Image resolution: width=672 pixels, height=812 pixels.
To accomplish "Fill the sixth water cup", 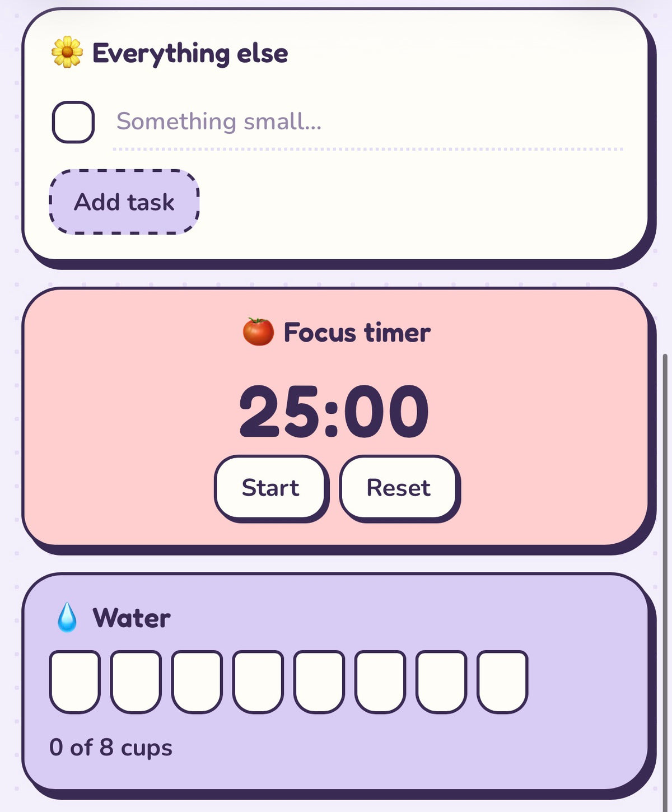I will 380,682.
